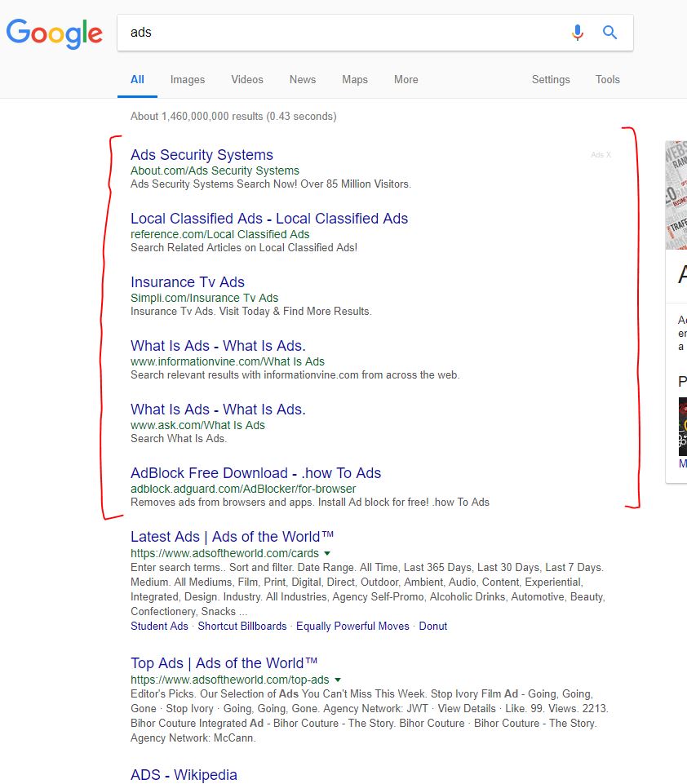Viewport: 687px width, 784px height.
Task: Open the 'Shortcut Billboards' sitelink
Action: point(242,626)
